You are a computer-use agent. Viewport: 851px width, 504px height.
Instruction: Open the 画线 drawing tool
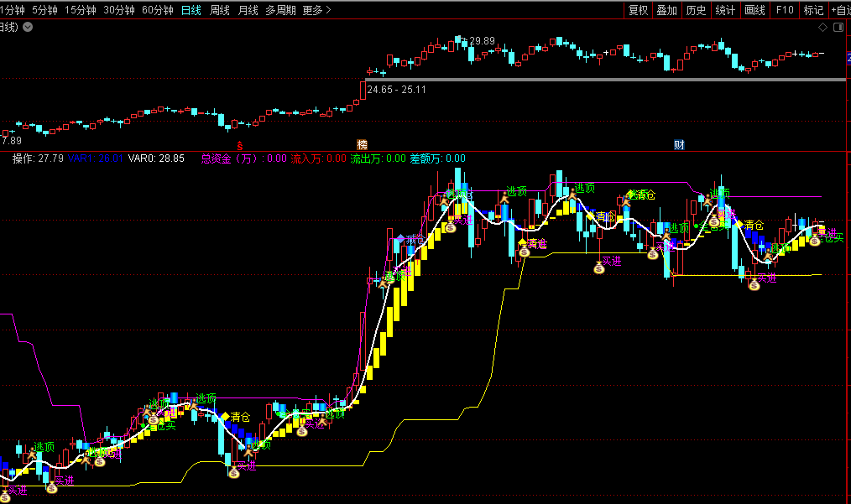tap(754, 10)
